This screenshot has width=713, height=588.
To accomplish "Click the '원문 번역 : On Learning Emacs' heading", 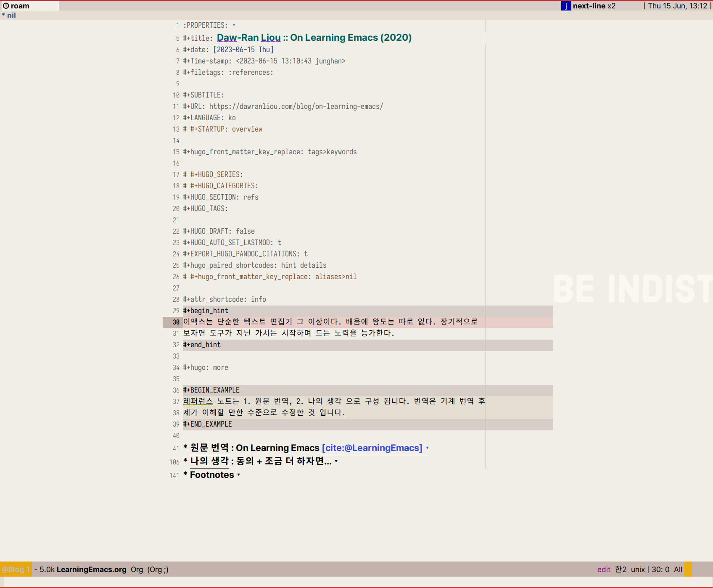I will click(x=255, y=448).
